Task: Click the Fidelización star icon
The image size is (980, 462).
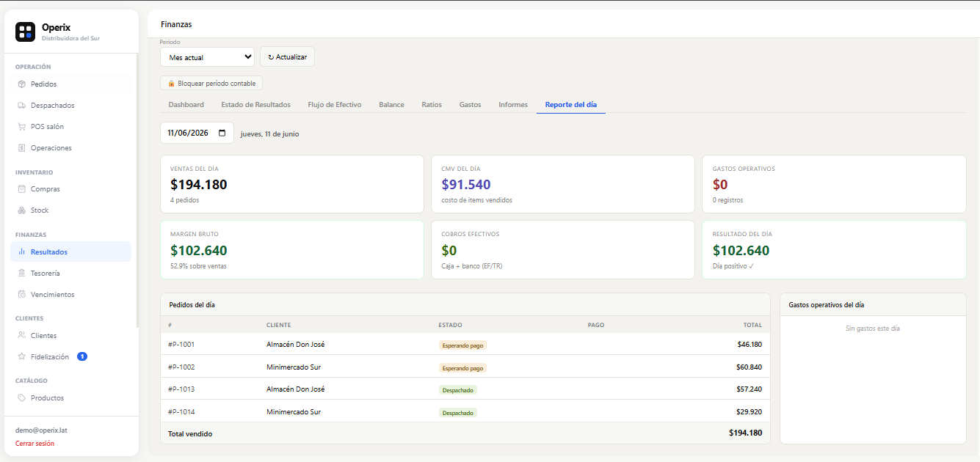Action: [x=22, y=357]
